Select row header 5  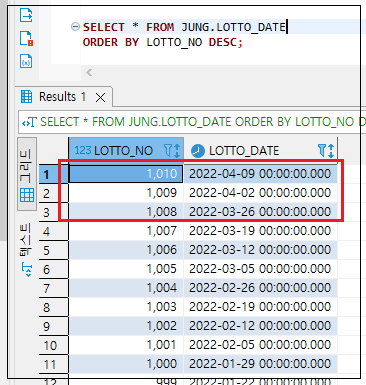(53, 250)
